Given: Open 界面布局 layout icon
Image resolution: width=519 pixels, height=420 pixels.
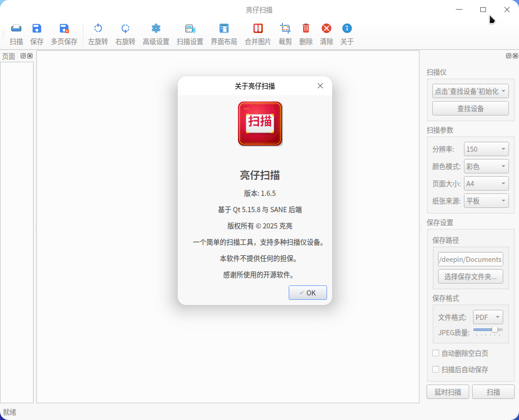Looking at the screenshot, I should coord(224,34).
